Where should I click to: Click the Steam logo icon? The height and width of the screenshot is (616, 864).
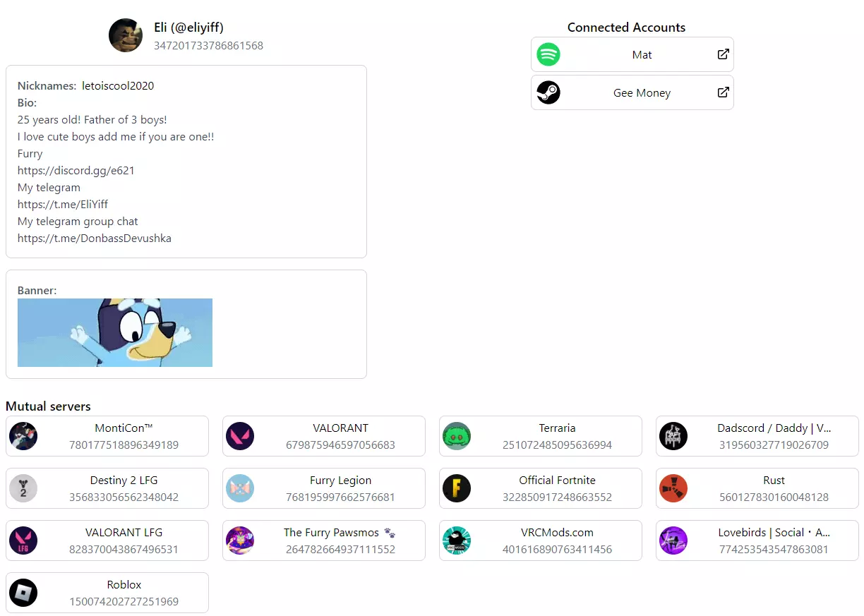pos(548,92)
